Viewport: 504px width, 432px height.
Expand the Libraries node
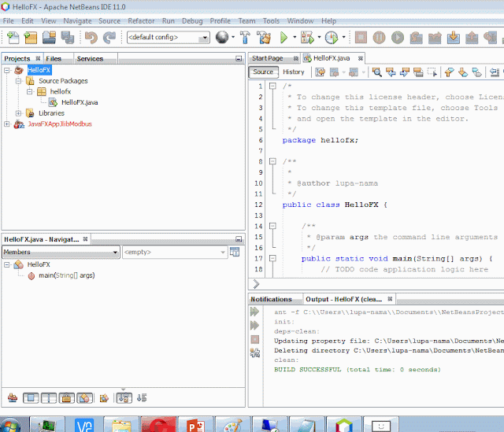pyautogui.click(x=18, y=113)
